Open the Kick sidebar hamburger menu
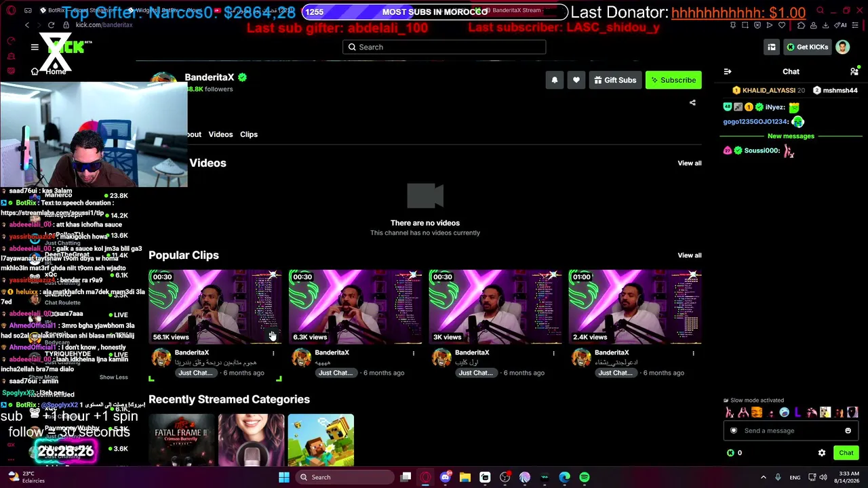 (x=35, y=47)
